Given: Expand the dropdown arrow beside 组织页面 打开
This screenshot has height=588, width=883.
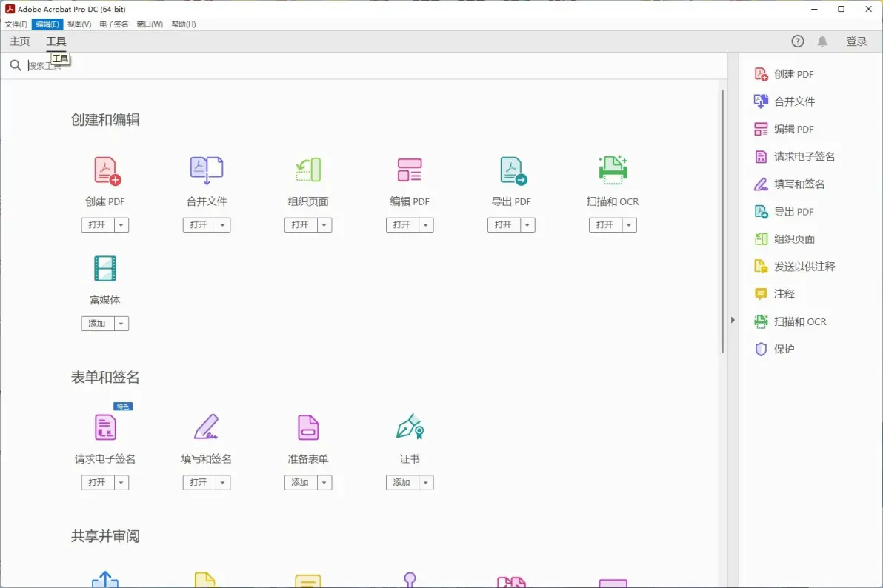Looking at the screenshot, I should point(324,224).
